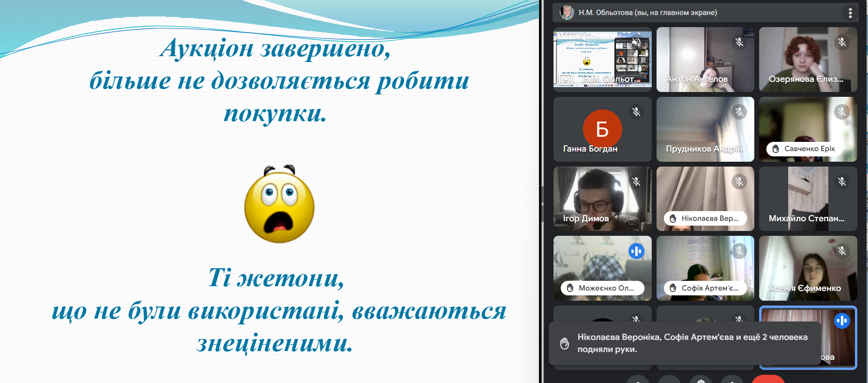Image resolution: width=868 pixels, height=383 pixels.
Task: Toggle the raise hand button in bottom bar
Action: 701,379
